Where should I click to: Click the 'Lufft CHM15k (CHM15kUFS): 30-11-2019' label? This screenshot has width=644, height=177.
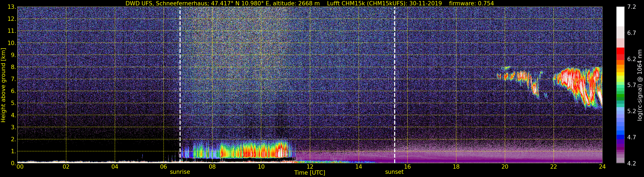[x=385, y=3]
